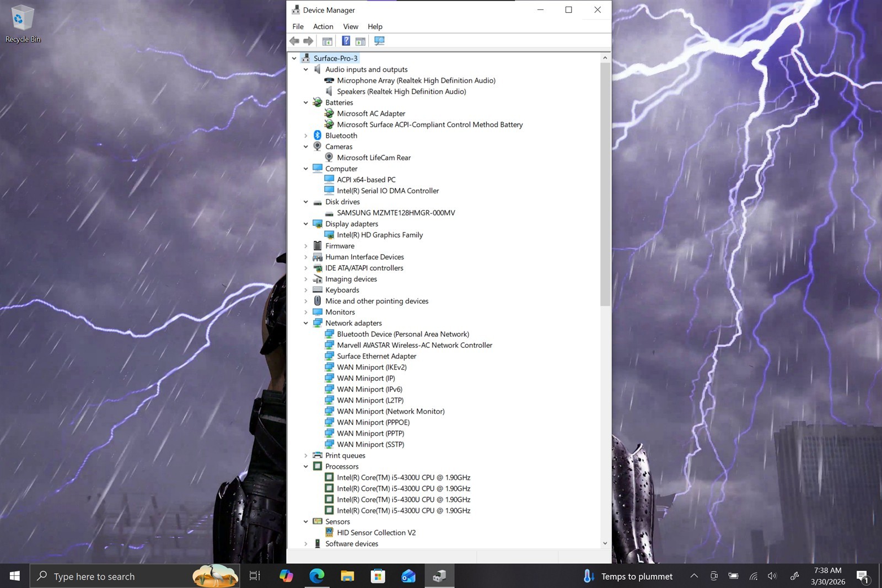Image resolution: width=882 pixels, height=588 pixels.
Task: Expand the Keyboards category
Action: coord(306,290)
